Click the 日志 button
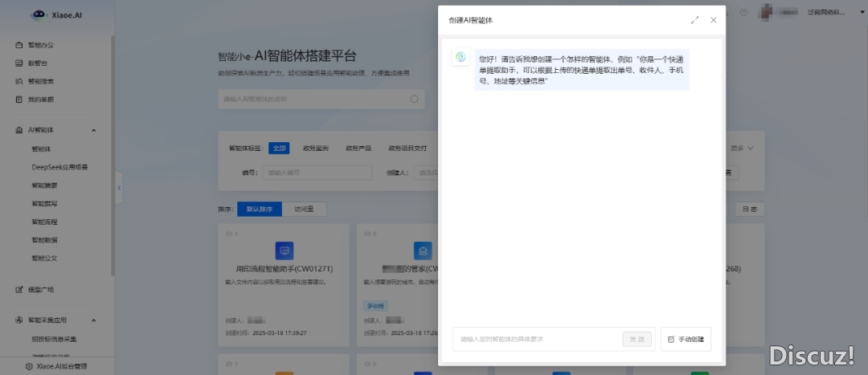868x375 pixels. pyautogui.click(x=750, y=209)
